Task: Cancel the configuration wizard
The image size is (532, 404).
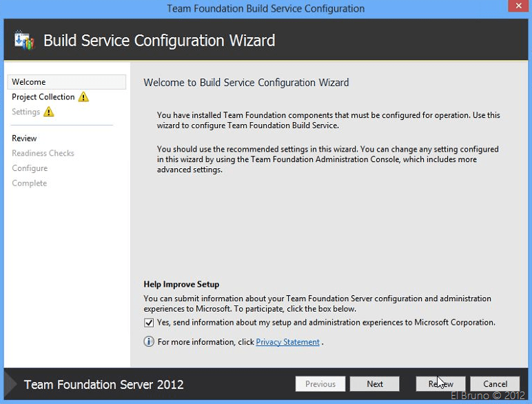Action: pyautogui.click(x=495, y=384)
